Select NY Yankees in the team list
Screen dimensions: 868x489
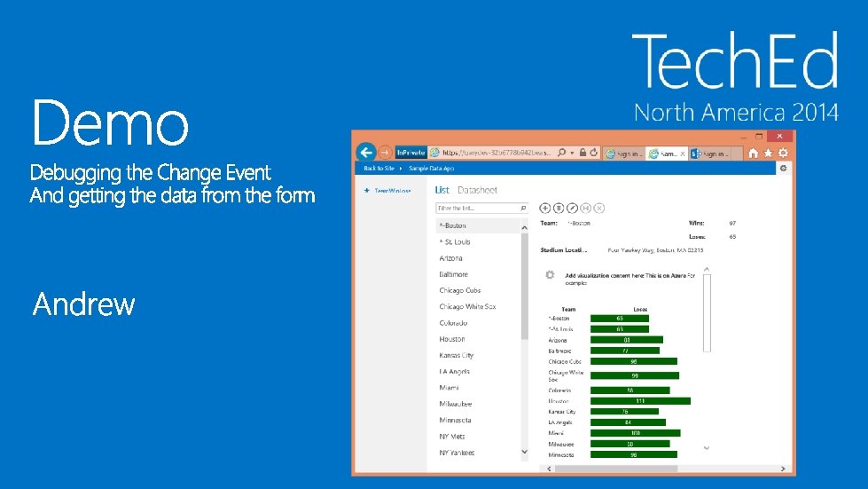478,453
